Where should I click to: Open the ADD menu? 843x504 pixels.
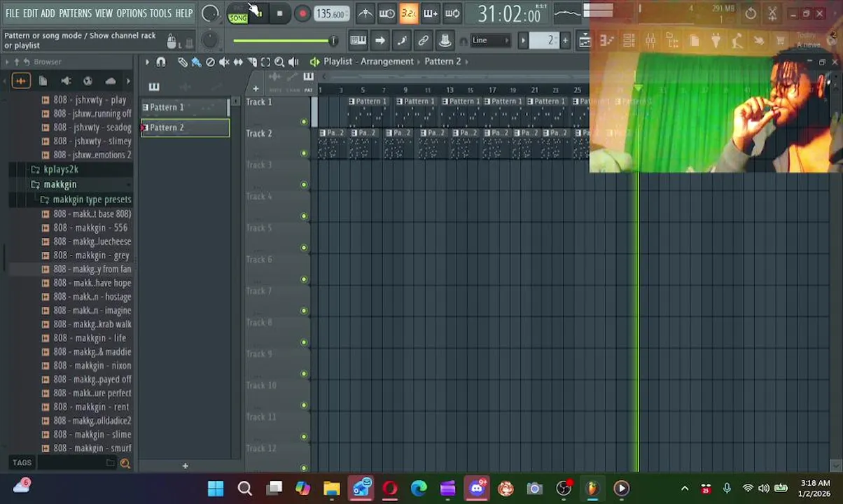(x=48, y=13)
